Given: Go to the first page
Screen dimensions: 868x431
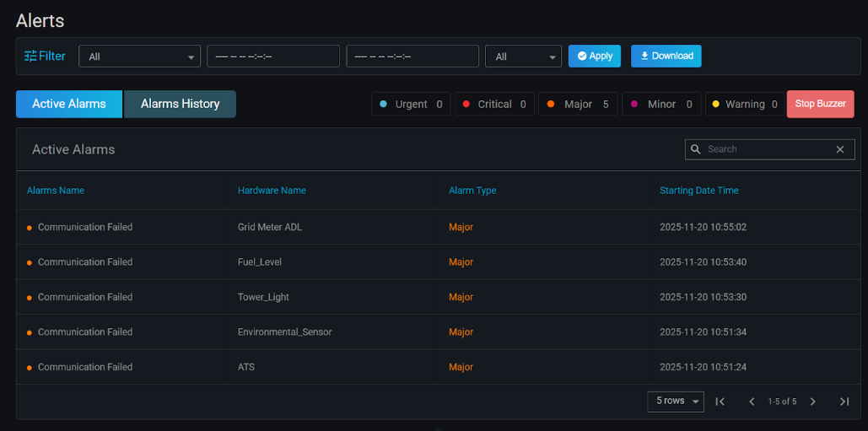Looking at the screenshot, I should pos(720,401).
